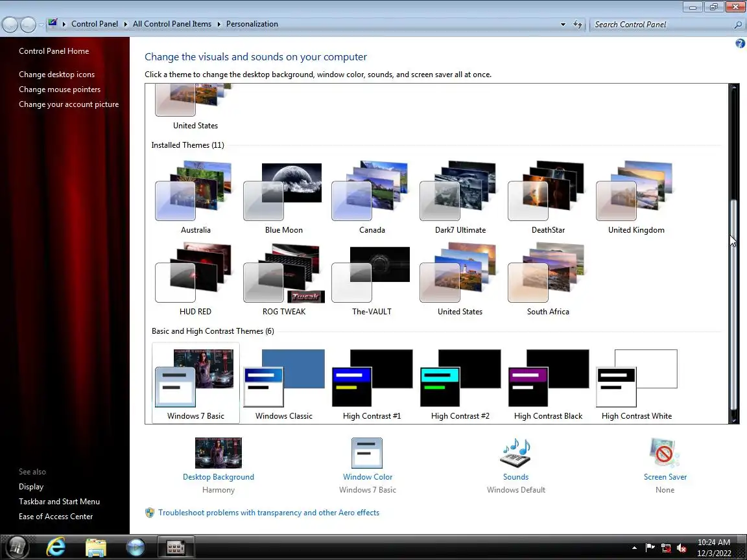Viewport: 747px width, 560px height.
Task: Open the Display link
Action: point(31,487)
